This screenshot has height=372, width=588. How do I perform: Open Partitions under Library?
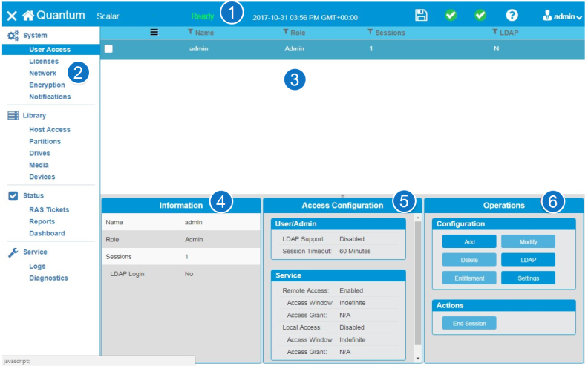[45, 141]
